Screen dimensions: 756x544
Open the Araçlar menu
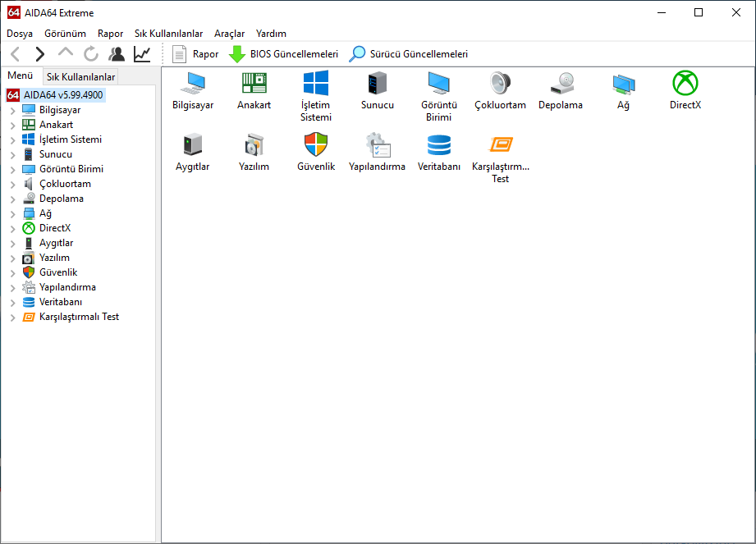tap(230, 34)
